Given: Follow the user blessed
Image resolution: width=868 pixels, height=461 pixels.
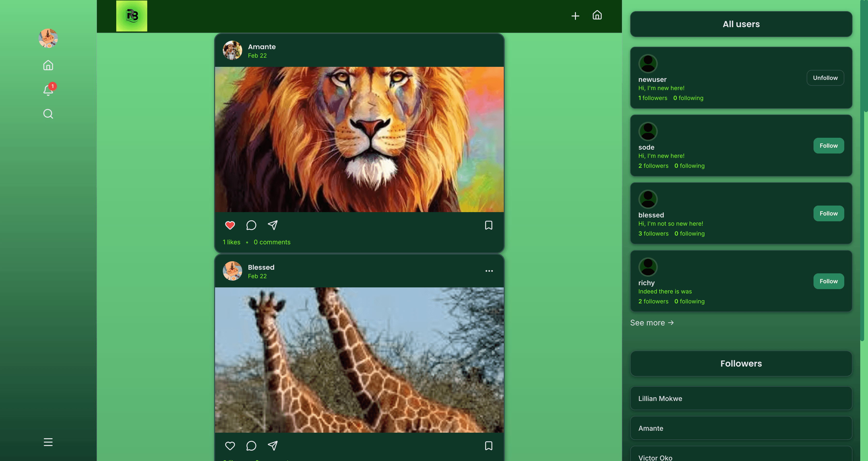Looking at the screenshot, I should pyautogui.click(x=829, y=213).
